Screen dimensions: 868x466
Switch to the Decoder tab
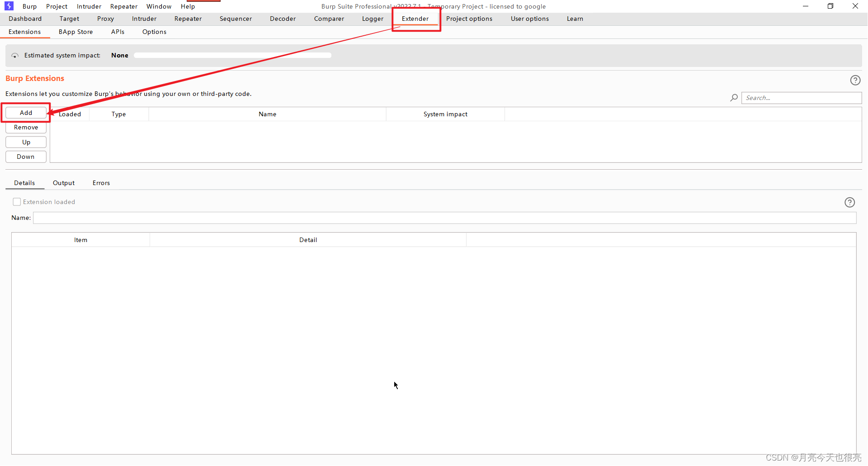coord(283,19)
